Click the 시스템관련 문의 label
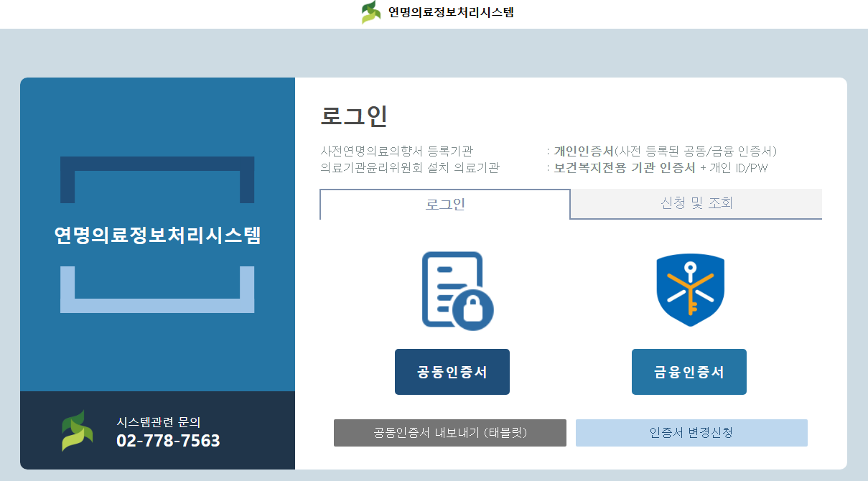 (x=159, y=421)
